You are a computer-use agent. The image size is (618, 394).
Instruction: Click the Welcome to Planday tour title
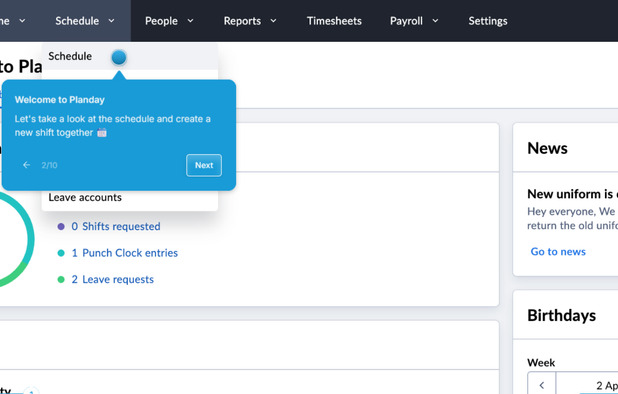click(60, 100)
